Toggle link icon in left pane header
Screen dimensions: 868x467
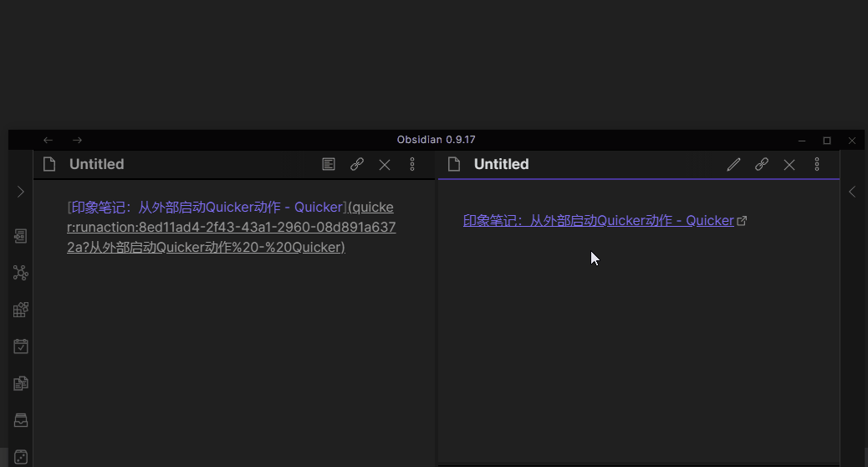357,165
